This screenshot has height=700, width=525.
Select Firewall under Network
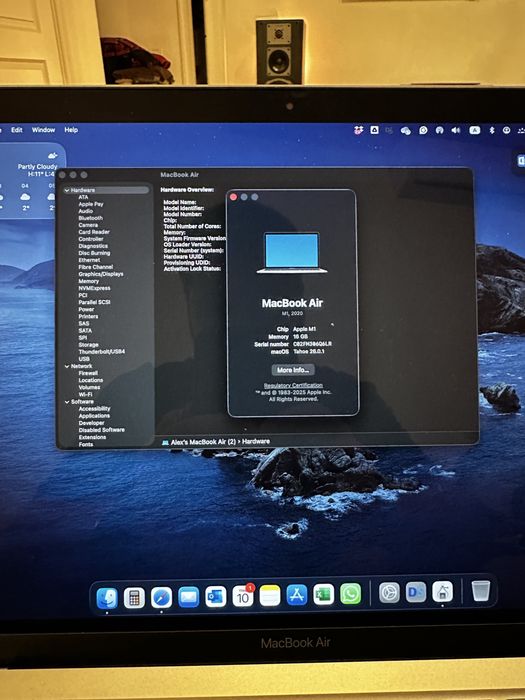coord(88,373)
